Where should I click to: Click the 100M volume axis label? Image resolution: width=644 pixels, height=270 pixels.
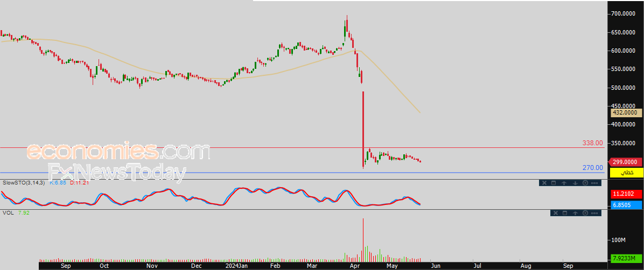pyautogui.click(x=618, y=239)
